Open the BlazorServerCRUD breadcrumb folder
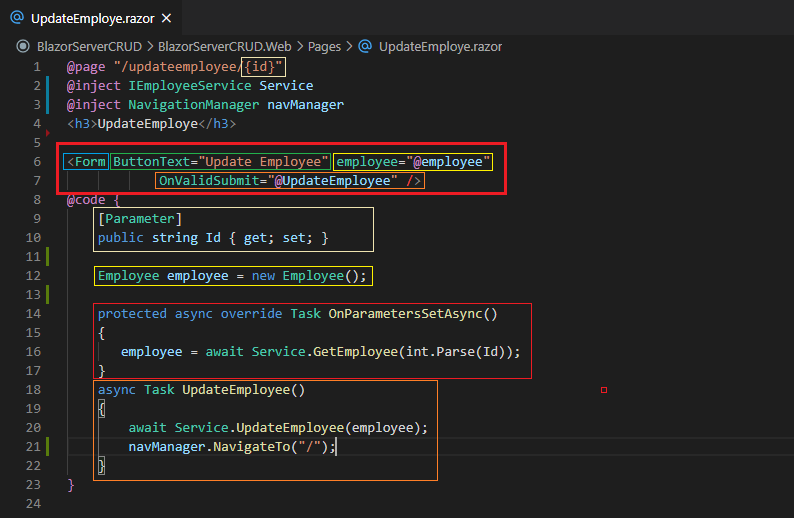This screenshot has width=794, height=518. tap(90, 46)
